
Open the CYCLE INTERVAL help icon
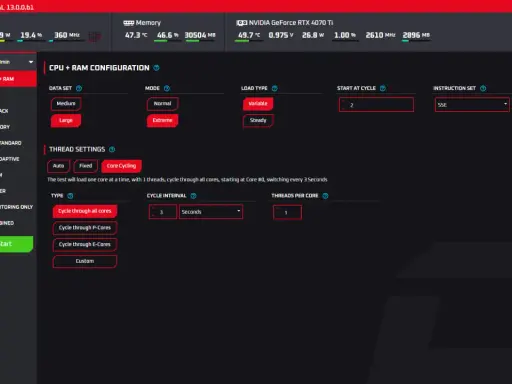pos(193,196)
